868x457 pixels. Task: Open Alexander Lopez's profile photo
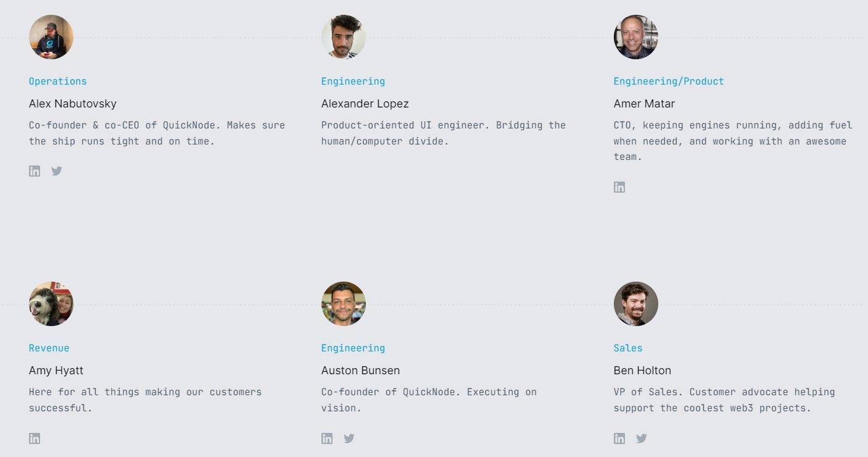[344, 37]
